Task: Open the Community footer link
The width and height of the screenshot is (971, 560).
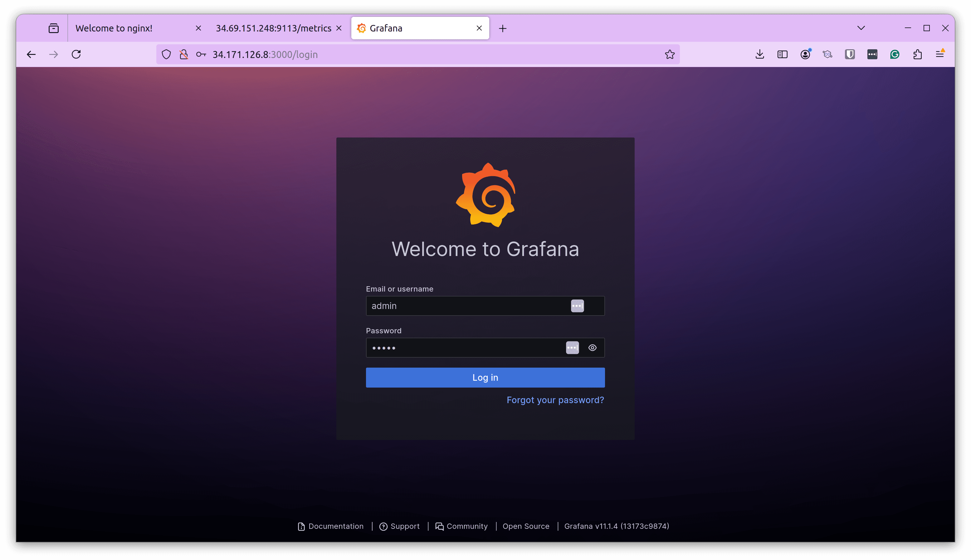Action: point(461,526)
